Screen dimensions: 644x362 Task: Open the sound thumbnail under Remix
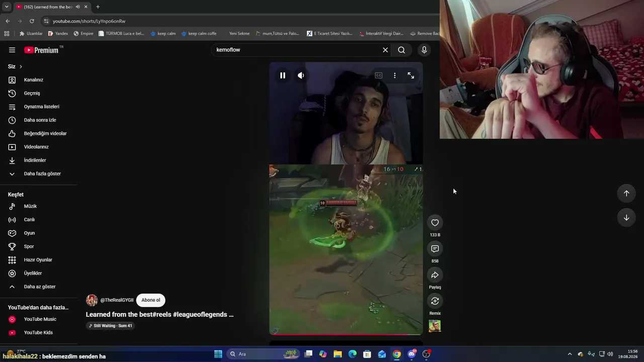[435, 326]
